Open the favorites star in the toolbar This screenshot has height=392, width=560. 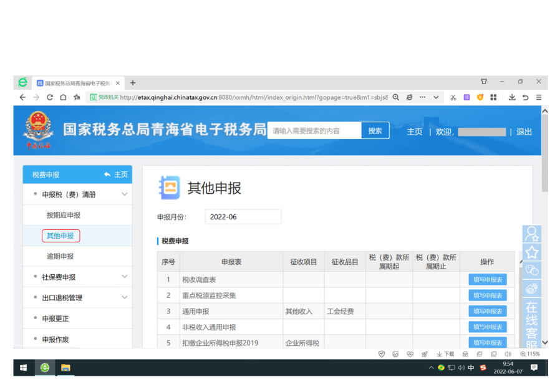(x=77, y=97)
